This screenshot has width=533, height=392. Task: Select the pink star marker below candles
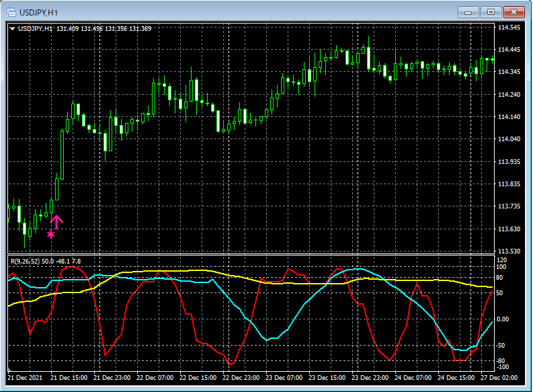tap(51, 234)
